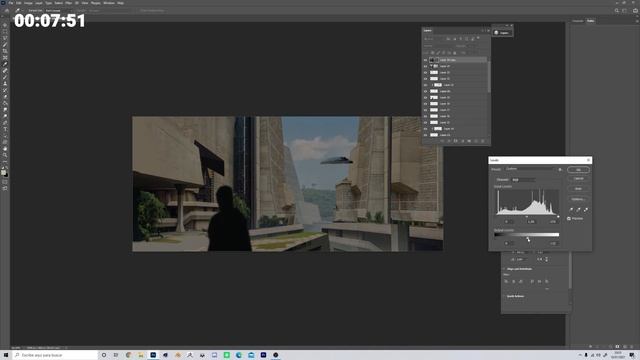Screen dimensions: 640x360
Task: Create a new layer in Layers panel
Action: [x=476, y=141]
